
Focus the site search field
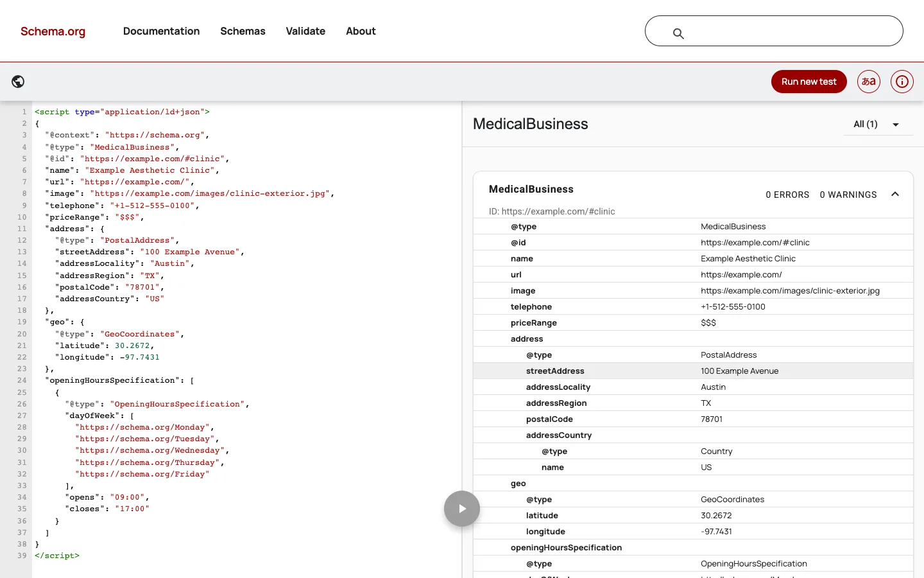pos(774,31)
